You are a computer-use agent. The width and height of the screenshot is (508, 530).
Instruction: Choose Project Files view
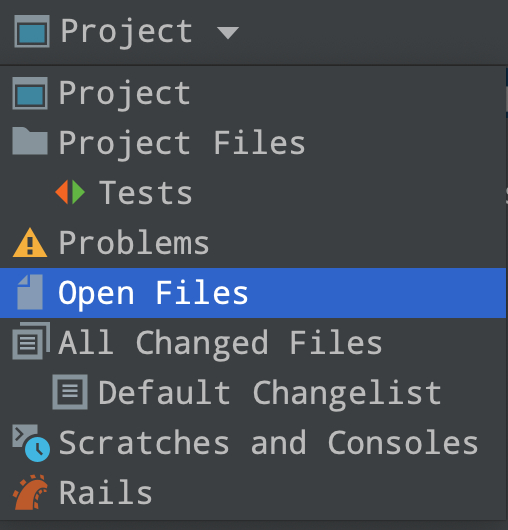[253, 143]
